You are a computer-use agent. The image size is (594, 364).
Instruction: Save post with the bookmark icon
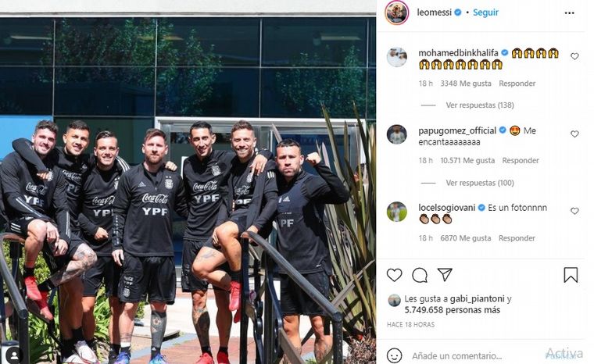pos(571,275)
